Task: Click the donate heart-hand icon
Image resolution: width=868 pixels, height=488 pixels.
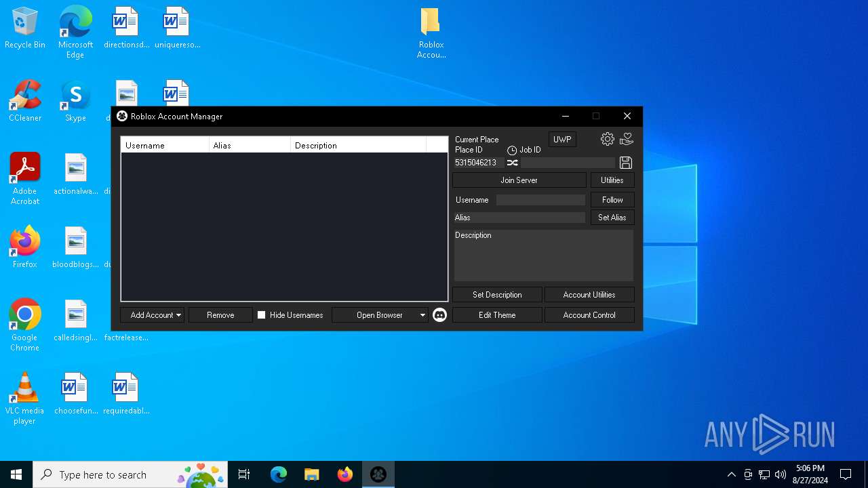Action: coord(627,139)
